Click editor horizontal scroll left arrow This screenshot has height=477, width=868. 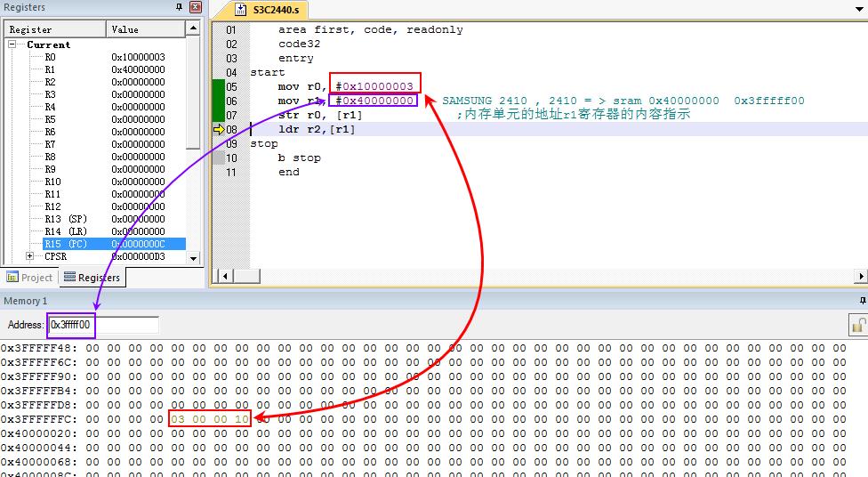tap(224, 275)
